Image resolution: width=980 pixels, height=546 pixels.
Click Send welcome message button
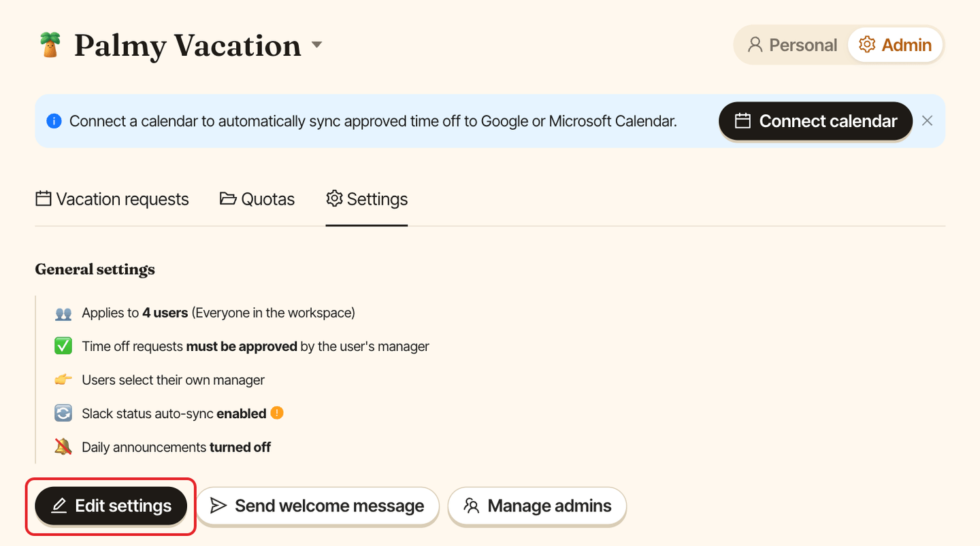(x=317, y=506)
